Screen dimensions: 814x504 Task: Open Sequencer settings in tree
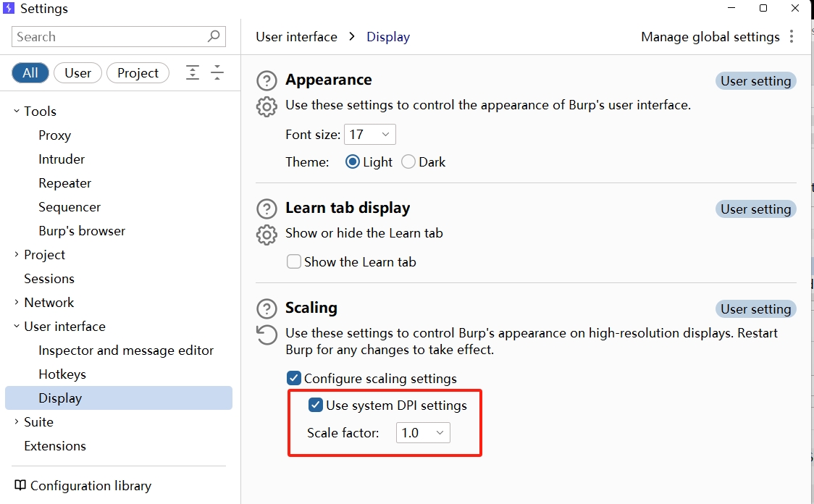click(x=70, y=207)
